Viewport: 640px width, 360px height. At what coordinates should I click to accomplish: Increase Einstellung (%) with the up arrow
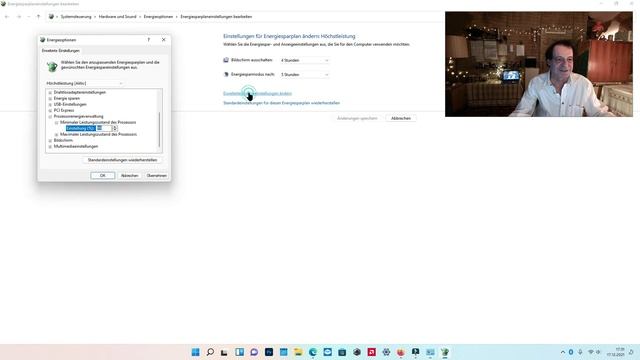click(x=115, y=127)
